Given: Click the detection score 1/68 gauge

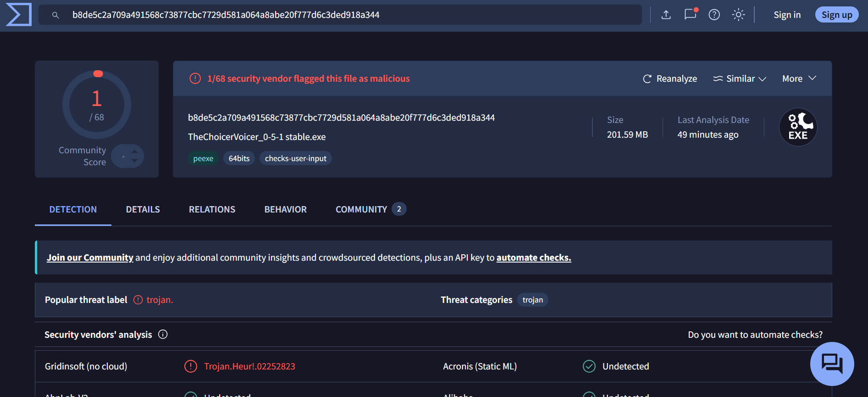Looking at the screenshot, I should (x=97, y=105).
